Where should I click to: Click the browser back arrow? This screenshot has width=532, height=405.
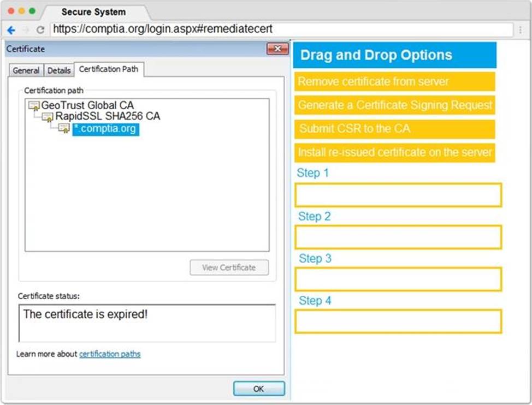[x=11, y=29]
